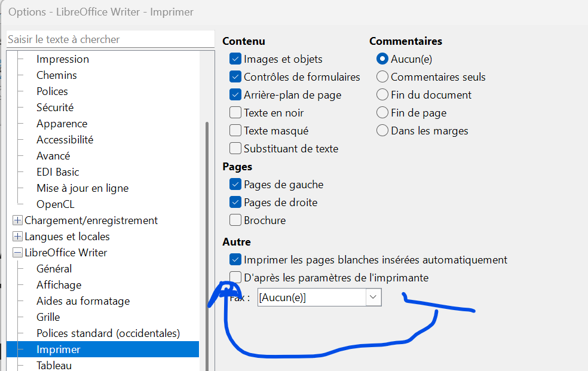Expand the Langues et locales section
Image resolution: width=588 pixels, height=371 pixels.
coord(17,237)
